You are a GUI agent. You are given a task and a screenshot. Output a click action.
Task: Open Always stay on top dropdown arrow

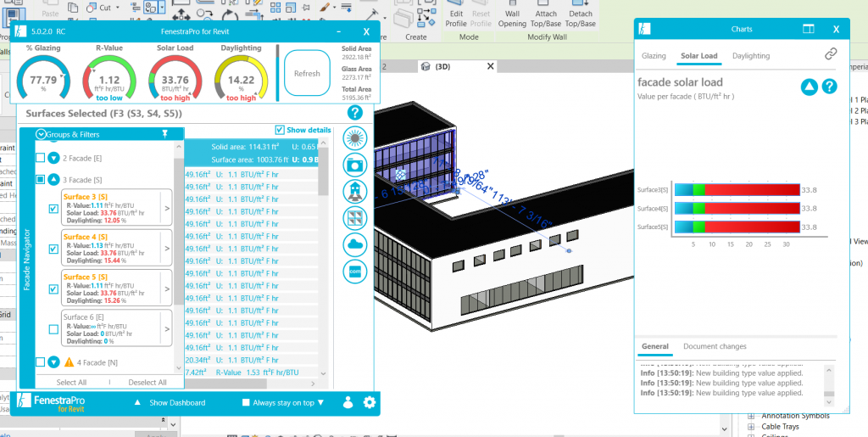point(320,403)
